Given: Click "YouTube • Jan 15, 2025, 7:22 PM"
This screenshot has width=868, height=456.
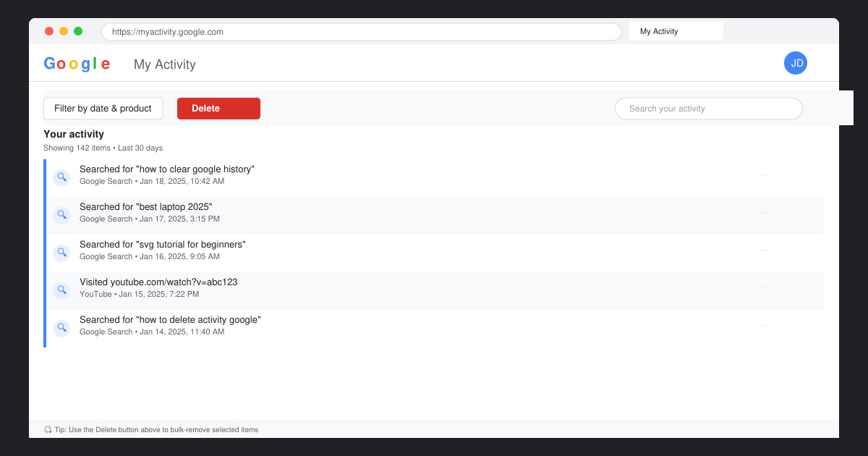Looking at the screenshot, I should click(x=139, y=295).
